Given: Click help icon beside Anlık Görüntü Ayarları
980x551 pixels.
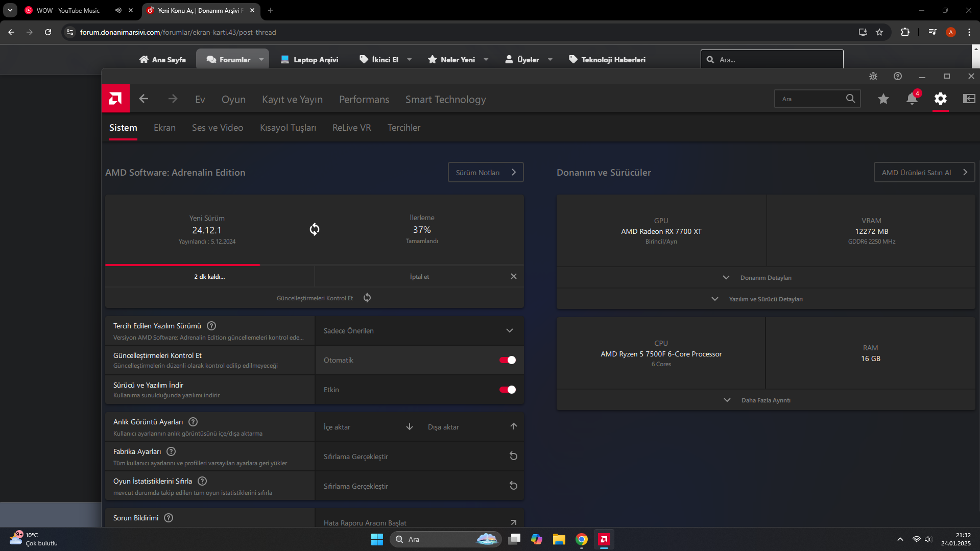Looking at the screenshot, I should click(x=193, y=422).
